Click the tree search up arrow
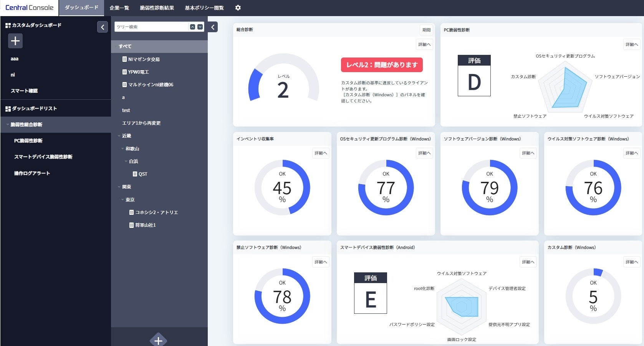Image resolution: width=644 pixels, height=346 pixels. (192, 27)
